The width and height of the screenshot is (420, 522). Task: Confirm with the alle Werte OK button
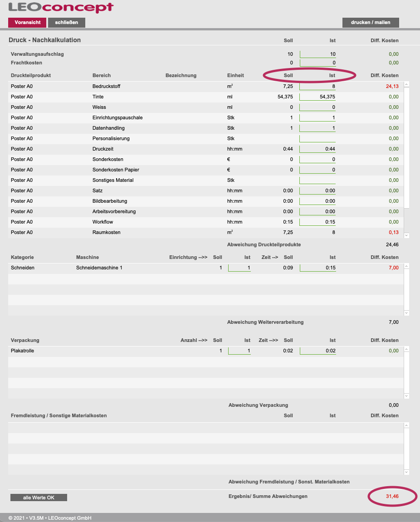[x=39, y=498]
